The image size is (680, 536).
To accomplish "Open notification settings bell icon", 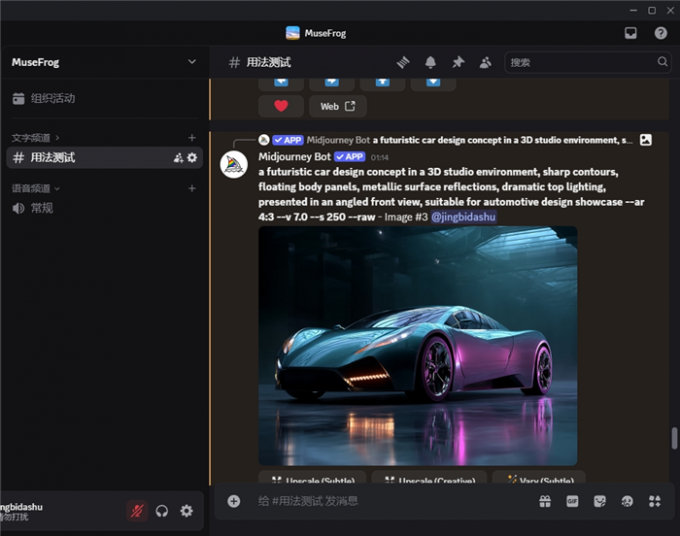I will (x=430, y=62).
